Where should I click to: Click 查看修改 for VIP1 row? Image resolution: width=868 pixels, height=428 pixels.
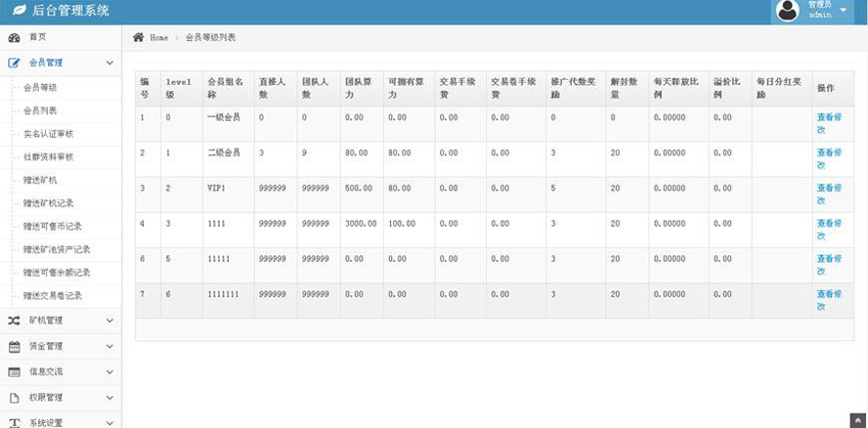[829, 194]
